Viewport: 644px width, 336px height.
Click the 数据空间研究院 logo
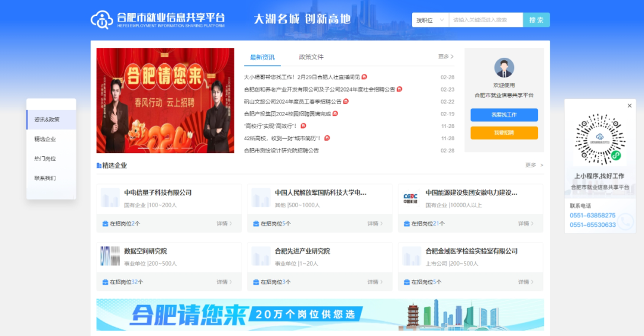point(110,256)
